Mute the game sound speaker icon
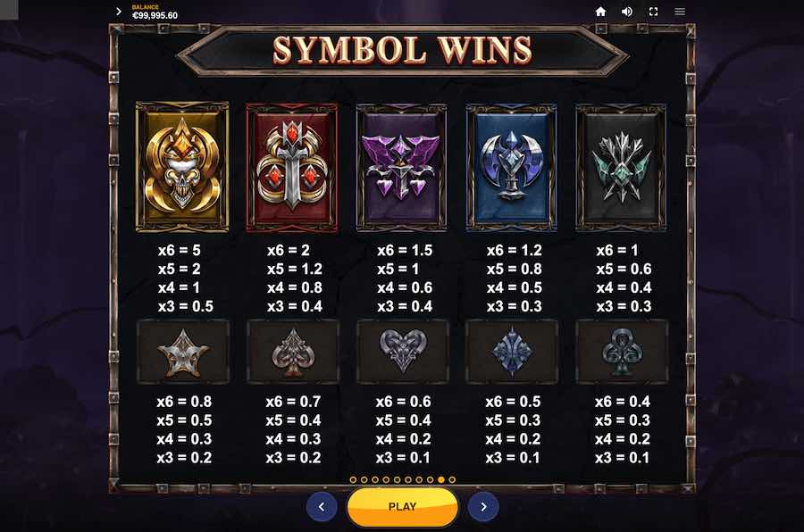This screenshot has width=804, height=532. point(626,12)
